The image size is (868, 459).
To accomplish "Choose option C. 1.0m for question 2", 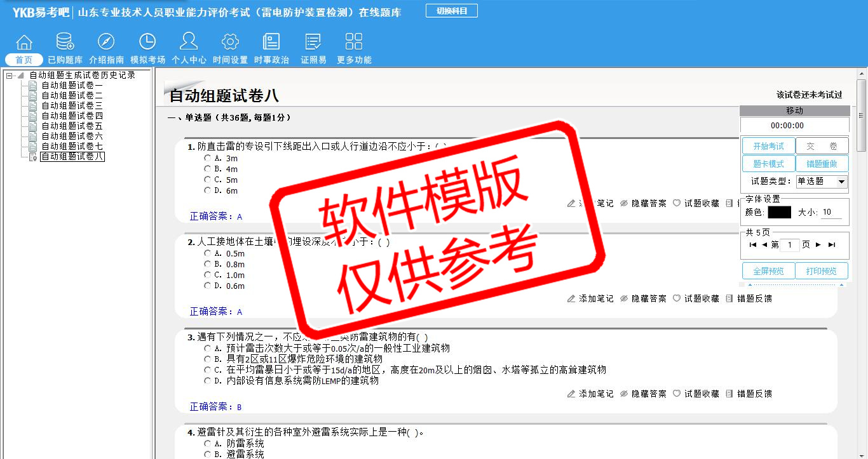I will pos(207,275).
